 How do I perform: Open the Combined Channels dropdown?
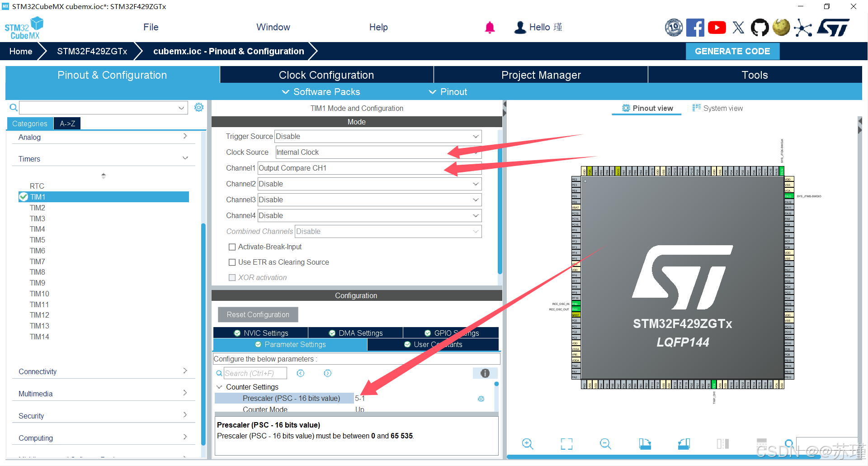[388, 232]
